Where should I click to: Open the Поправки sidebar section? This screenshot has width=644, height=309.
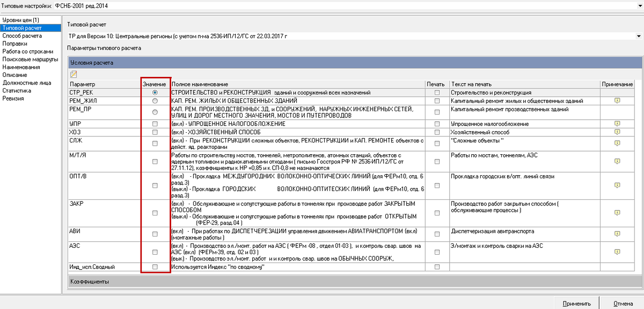tap(15, 44)
